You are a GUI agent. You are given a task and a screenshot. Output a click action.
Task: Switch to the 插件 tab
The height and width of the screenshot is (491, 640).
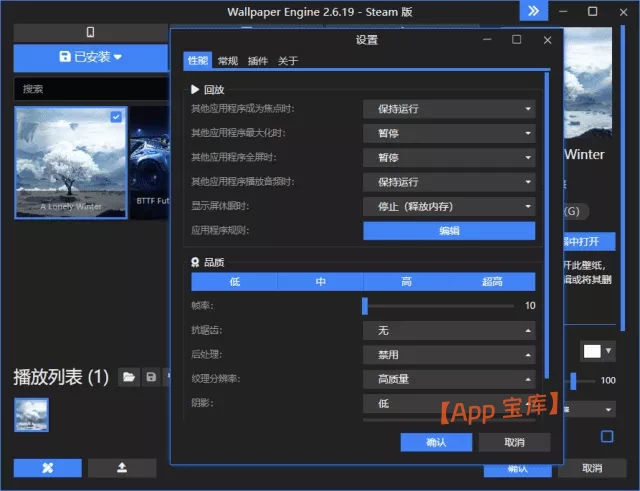pyautogui.click(x=258, y=61)
